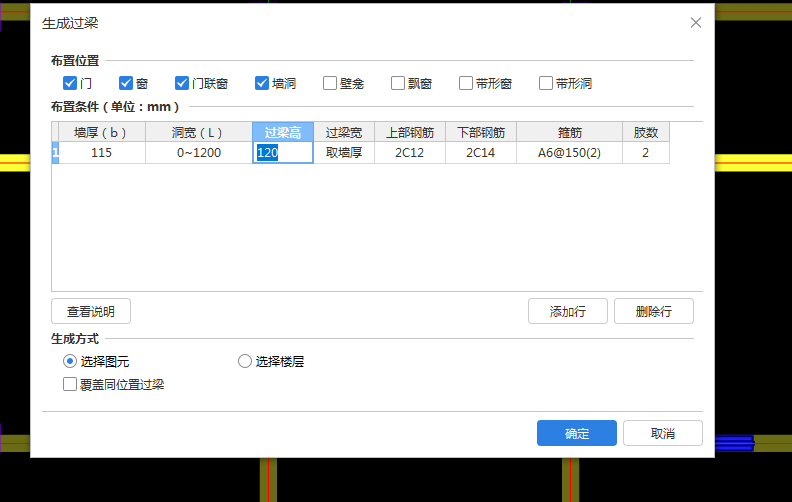This screenshot has height=502, width=792.
Task: Enable the 飘窗 checkbox
Action: pyautogui.click(x=398, y=83)
